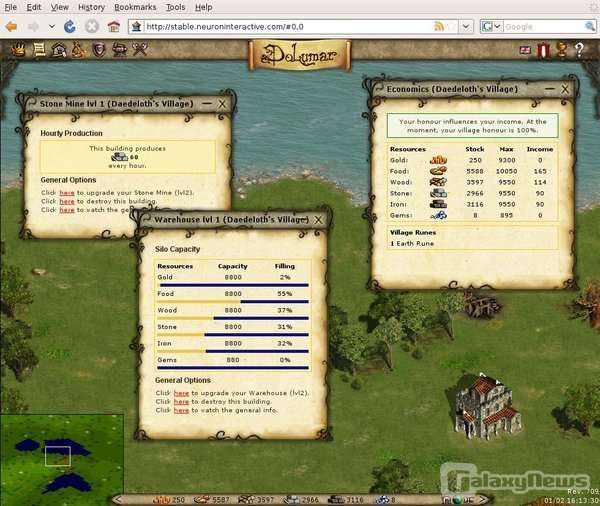Image resolution: width=600 pixels, height=506 pixels.
Task: Click 'here' to destroy Stone Mine building
Action: (67, 201)
